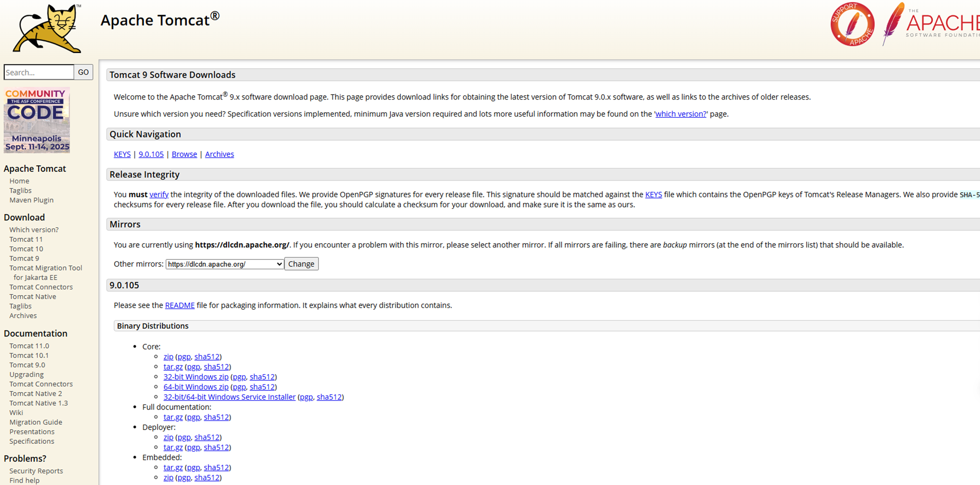
Task: Open Taglibs under Apache Tomcat sidebar
Action: [20, 190]
